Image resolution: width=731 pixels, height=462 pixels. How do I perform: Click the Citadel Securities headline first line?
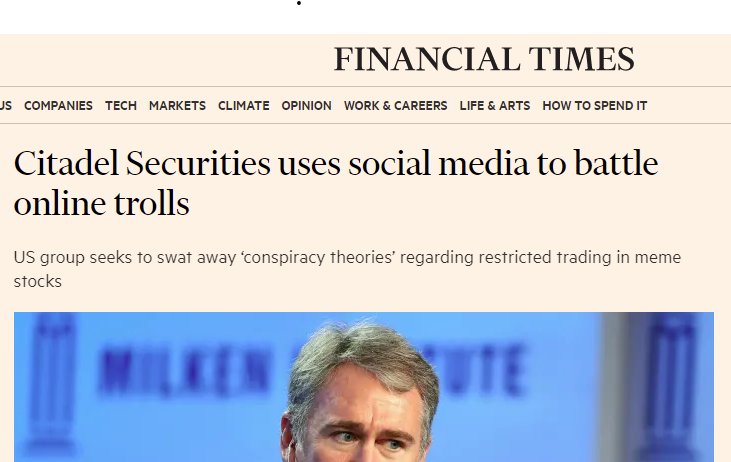point(336,164)
